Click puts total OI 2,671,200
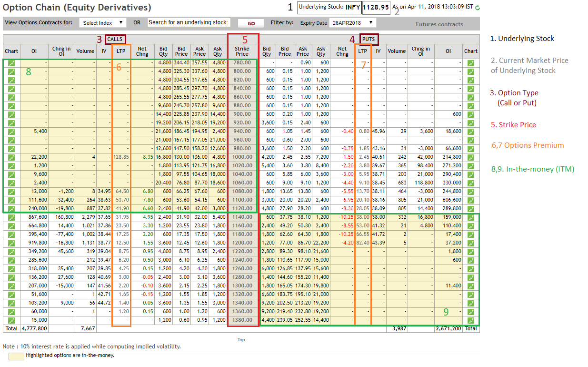Screen dimensions: 588x367 pyautogui.click(x=448, y=328)
